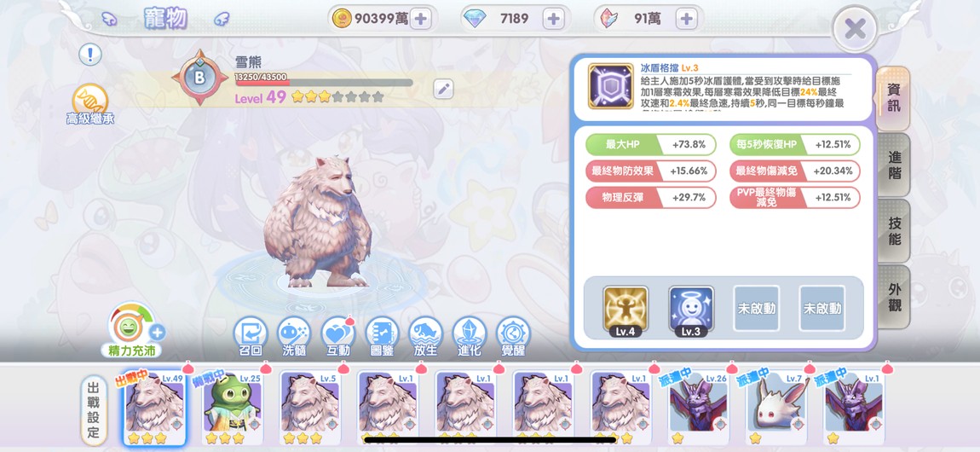Click the pencil rename icon beside 雪熊

point(444,90)
